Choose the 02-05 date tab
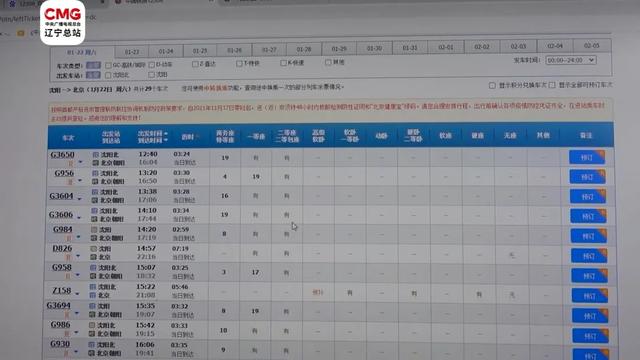 (x=592, y=46)
